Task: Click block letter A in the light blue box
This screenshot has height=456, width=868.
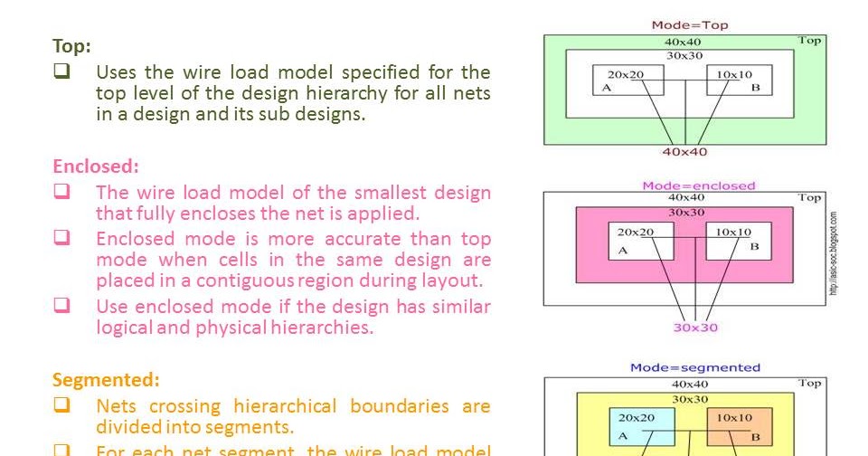Action: pyautogui.click(x=623, y=436)
